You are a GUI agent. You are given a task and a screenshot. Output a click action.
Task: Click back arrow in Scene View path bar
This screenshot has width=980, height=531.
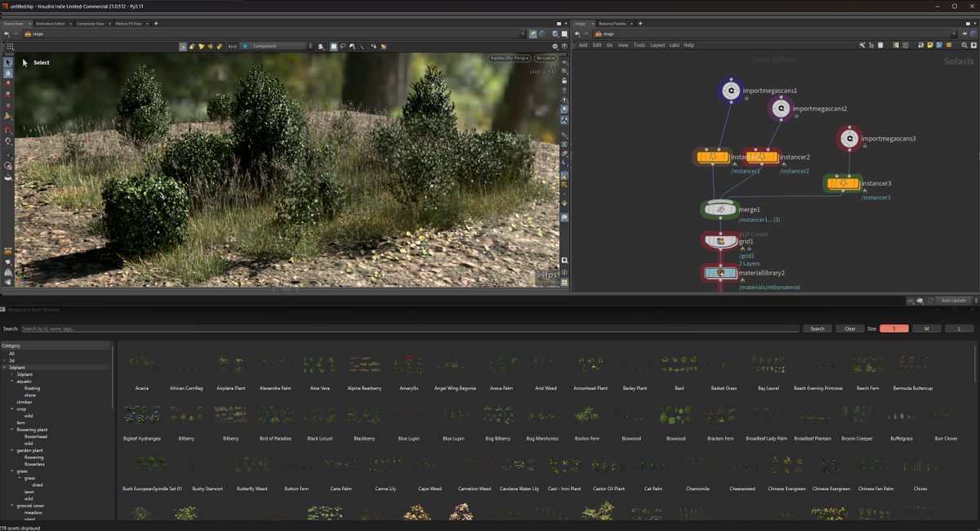(x=7, y=33)
